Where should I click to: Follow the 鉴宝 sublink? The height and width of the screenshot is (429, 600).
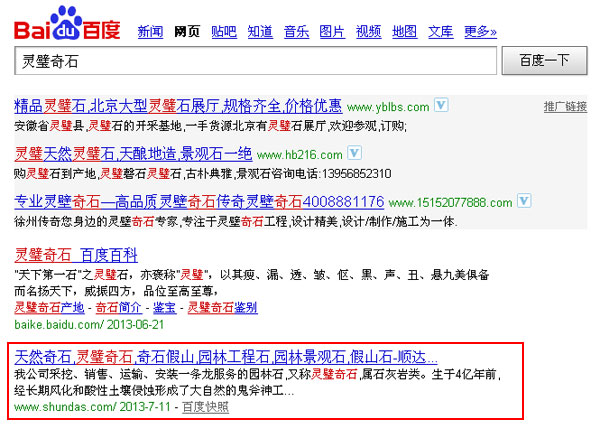coord(165,307)
